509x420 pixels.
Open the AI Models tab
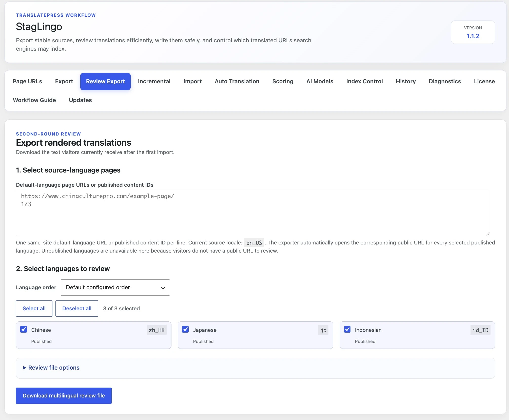point(320,81)
